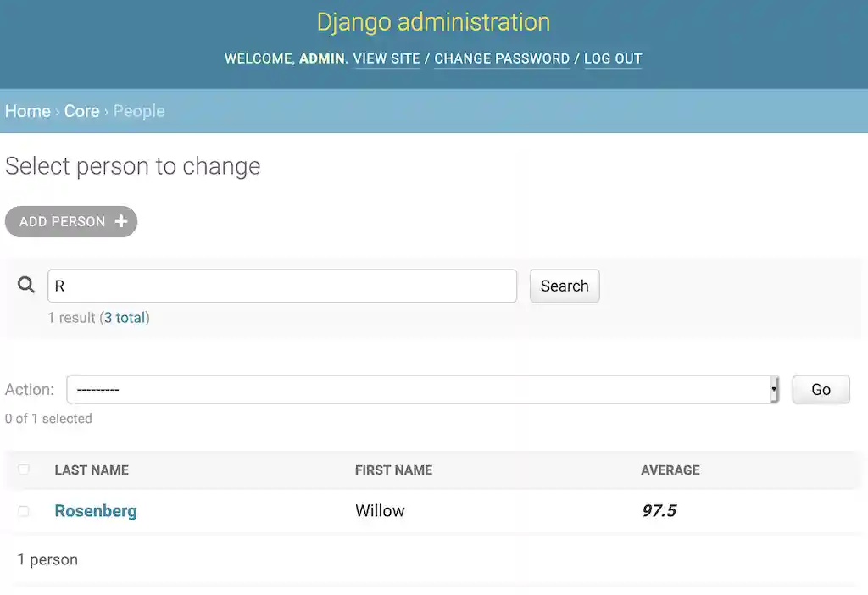The height and width of the screenshot is (595, 868).
Task: Click VIEW SITE in the header
Action: pos(387,58)
